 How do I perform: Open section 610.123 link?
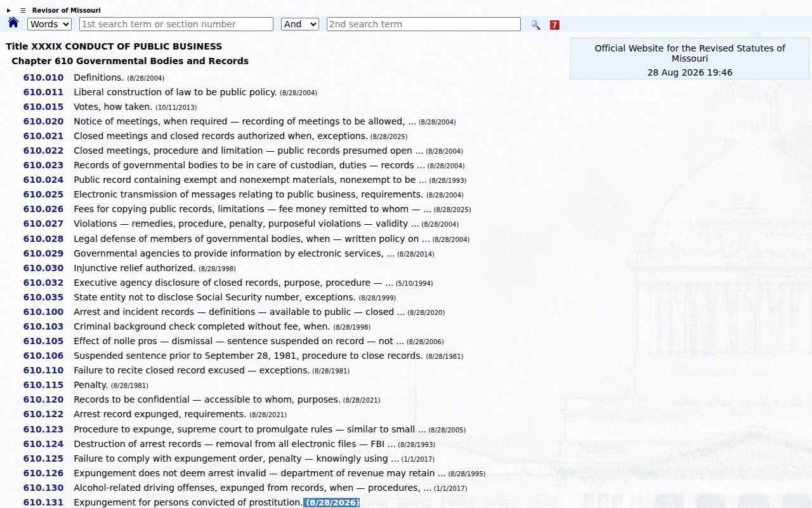point(44,429)
